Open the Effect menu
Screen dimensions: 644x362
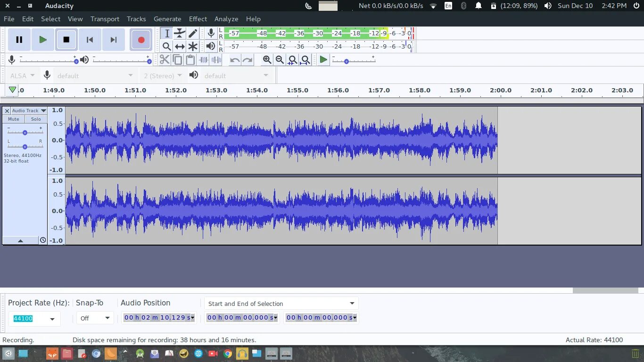(198, 19)
